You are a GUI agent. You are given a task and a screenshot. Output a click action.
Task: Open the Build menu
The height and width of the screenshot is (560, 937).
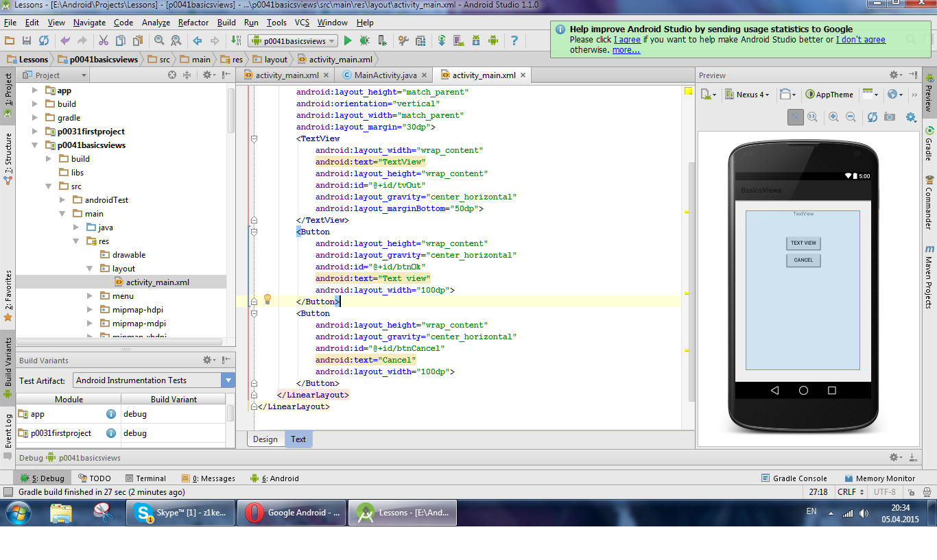pyautogui.click(x=226, y=23)
